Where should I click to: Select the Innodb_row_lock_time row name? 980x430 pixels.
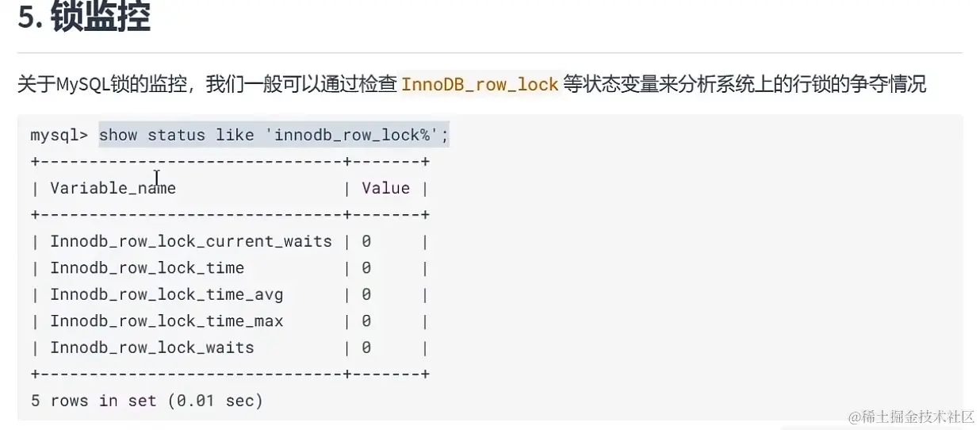147,268
